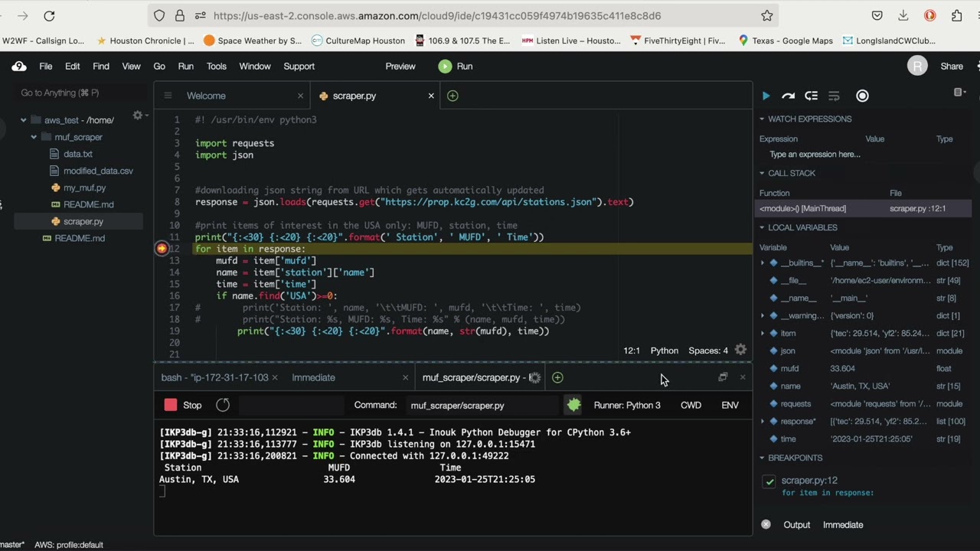Click the Python language mode in status bar
The height and width of the screenshot is (551, 980).
[664, 350]
